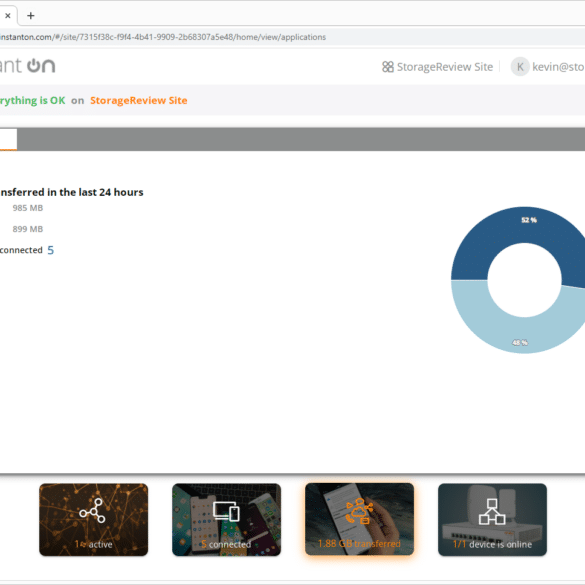Image resolution: width=585 pixels, height=585 pixels.
Task: Click the 985 MB value
Action: (x=28, y=208)
